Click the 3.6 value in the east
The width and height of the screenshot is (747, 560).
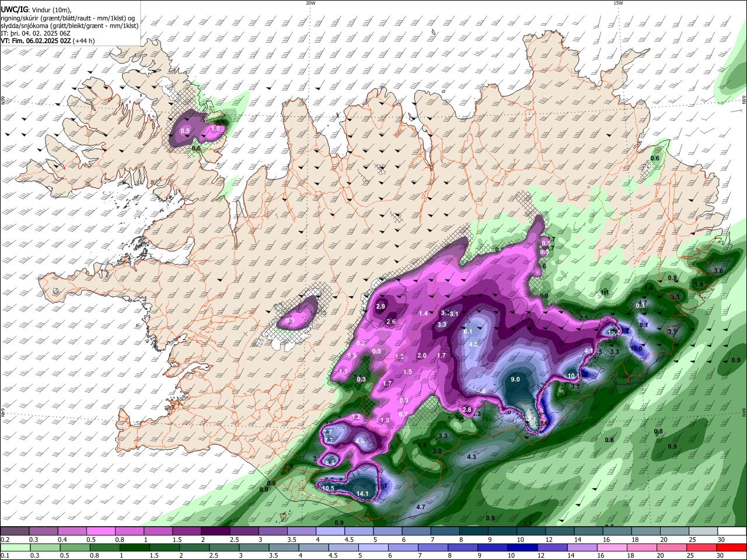pyautogui.click(x=718, y=271)
